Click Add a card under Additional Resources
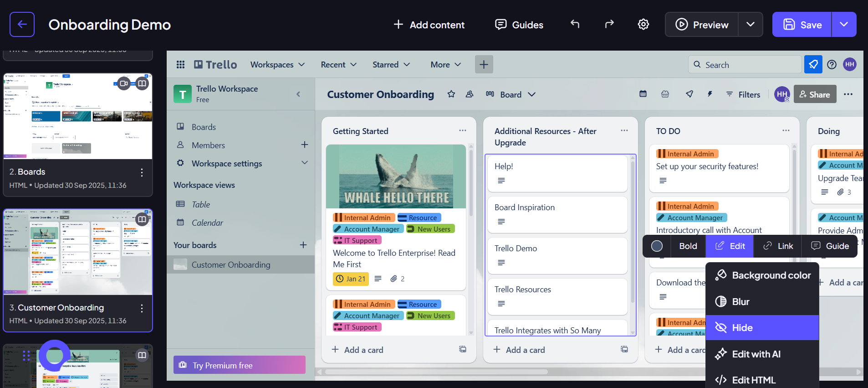Screen dimensions: 868x388 (519, 350)
